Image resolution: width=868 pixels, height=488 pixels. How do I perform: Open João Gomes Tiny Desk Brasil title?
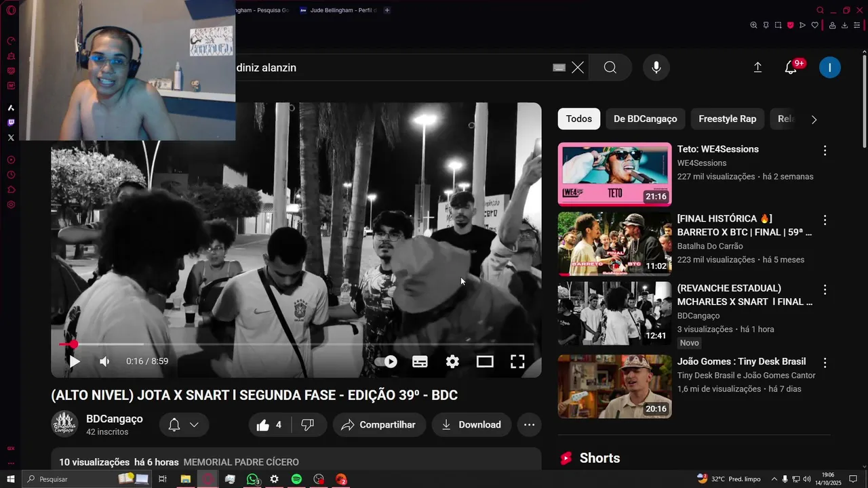pyautogui.click(x=742, y=361)
